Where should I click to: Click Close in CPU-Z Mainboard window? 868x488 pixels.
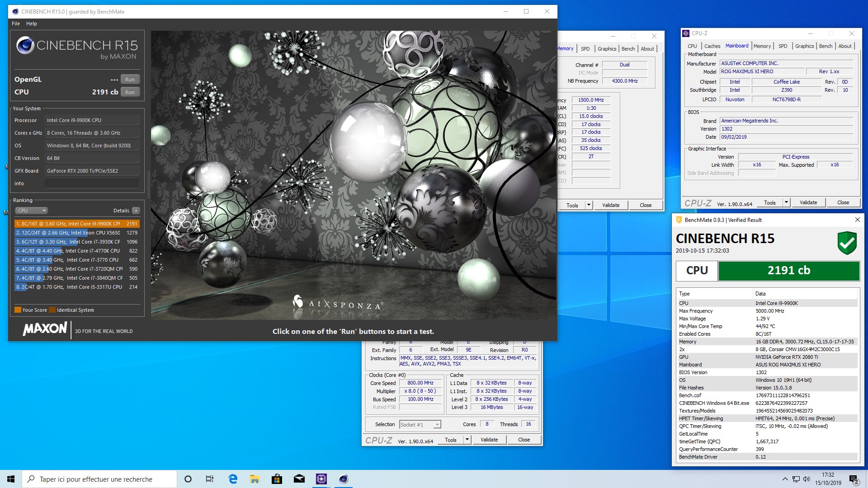843,203
